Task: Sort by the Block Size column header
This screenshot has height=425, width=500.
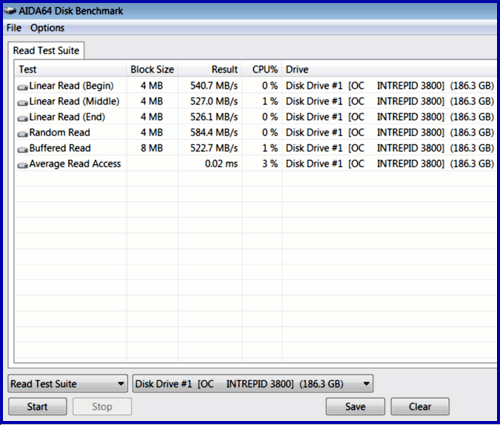Action: pos(152,69)
